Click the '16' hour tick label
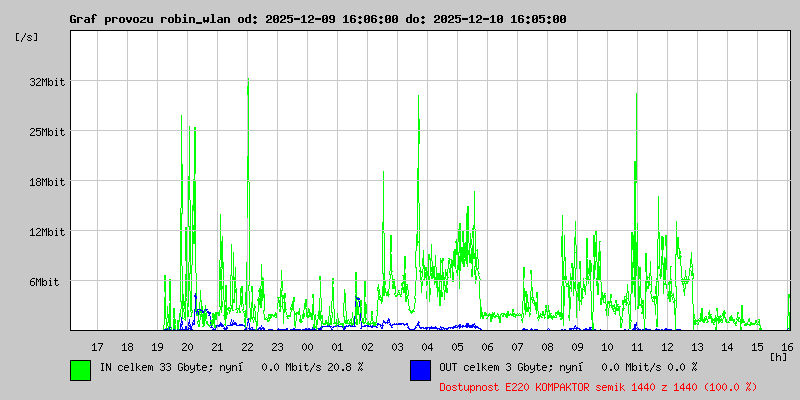The image size is (800, 400). (787, 347)
